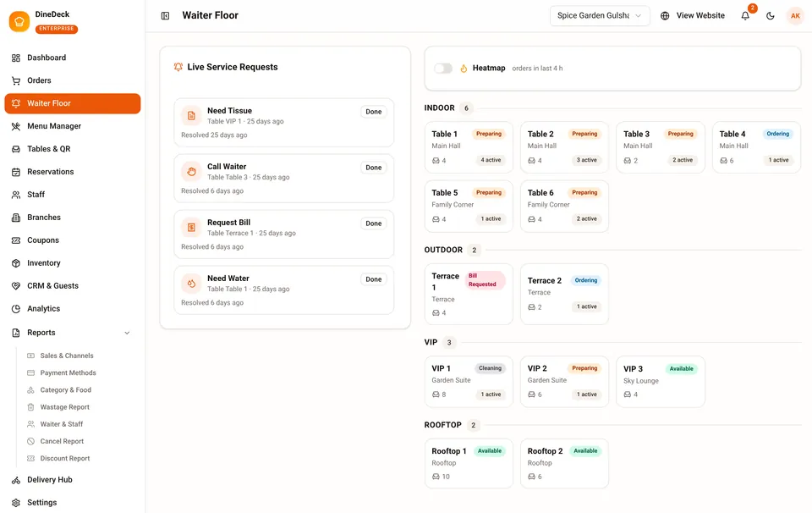Go to Menu Manager page
The height and width of the screenshot is (513, 812).
pyautogui.click(x=73, y=126)
